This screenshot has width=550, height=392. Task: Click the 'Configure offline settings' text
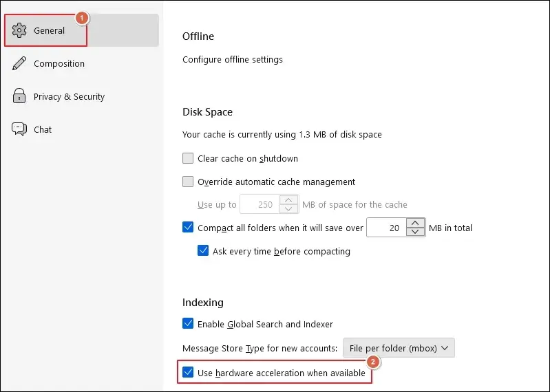[233, 60]
